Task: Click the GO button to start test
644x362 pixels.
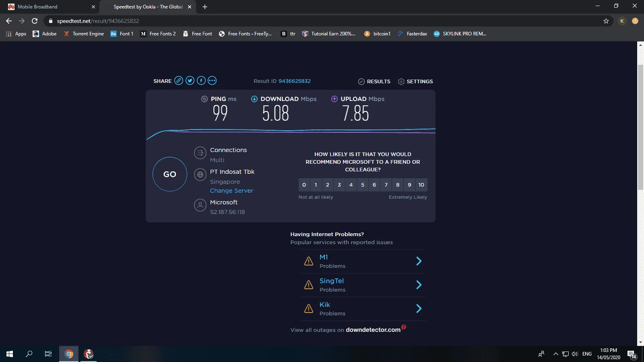Action: [x=170, y=174]
